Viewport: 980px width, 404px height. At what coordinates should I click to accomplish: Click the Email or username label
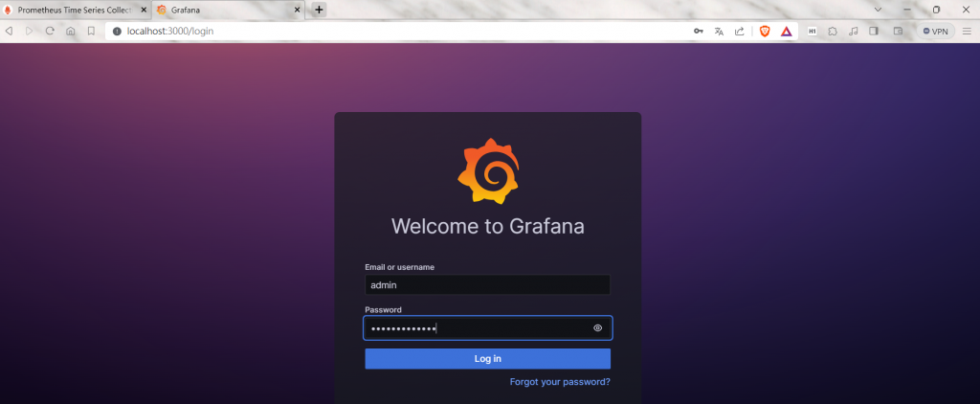point(399,267)
